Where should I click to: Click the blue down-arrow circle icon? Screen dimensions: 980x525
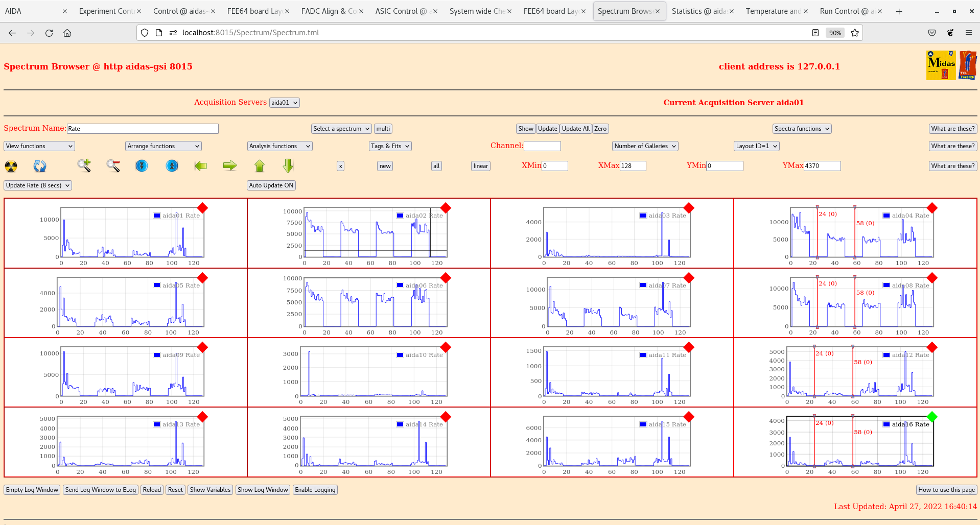(142, 165)
